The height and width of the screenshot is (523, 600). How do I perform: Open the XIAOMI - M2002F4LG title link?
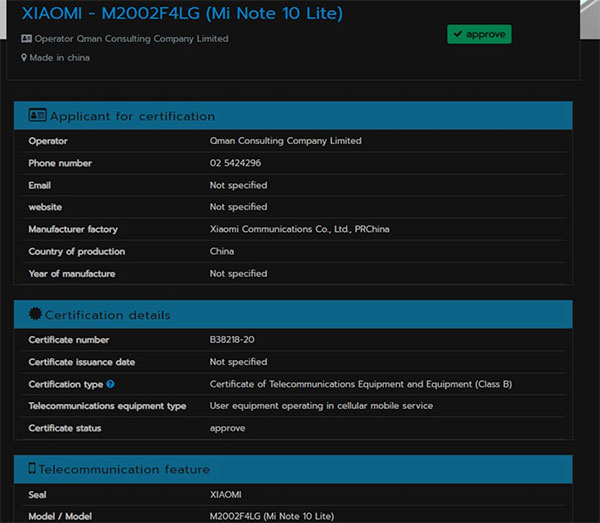(182, 14)
